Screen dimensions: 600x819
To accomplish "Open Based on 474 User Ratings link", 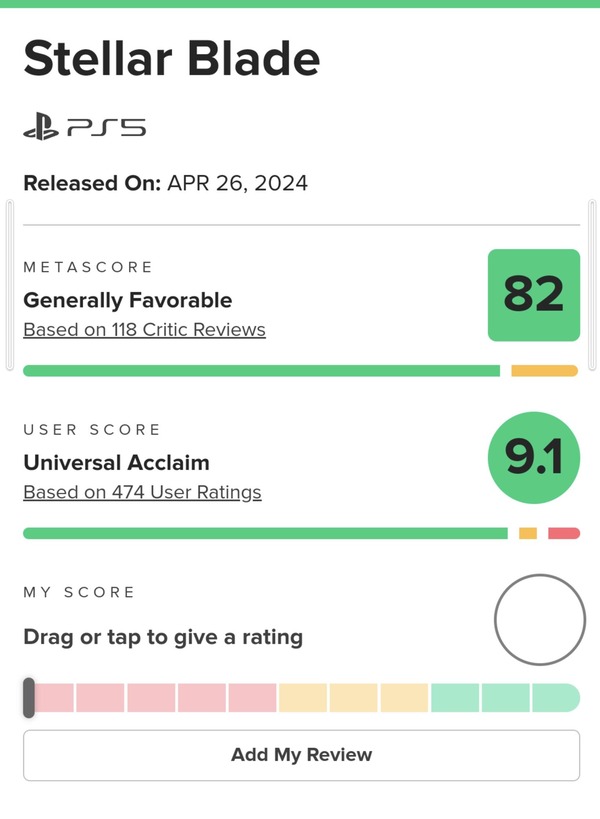I will point(143,492).
